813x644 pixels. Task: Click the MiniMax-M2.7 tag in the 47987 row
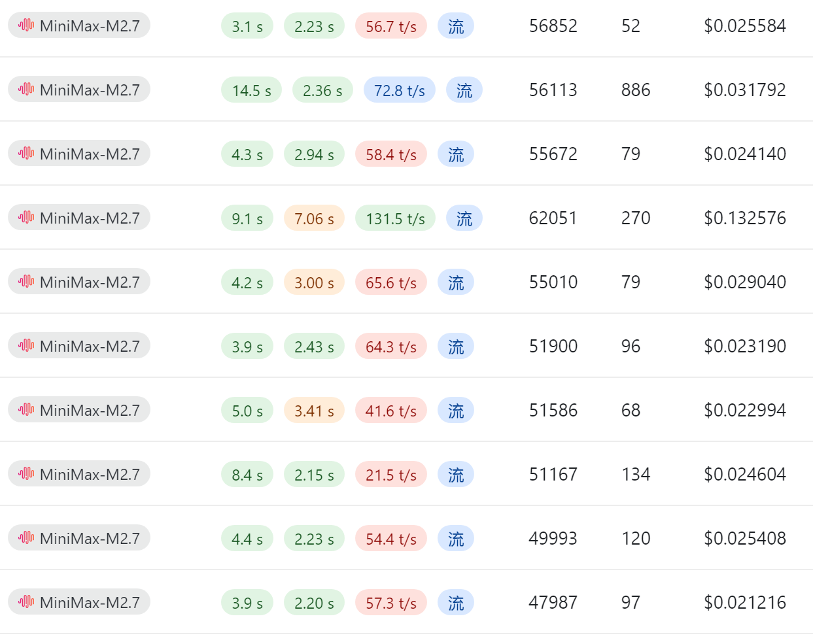(x=79, y=602)
